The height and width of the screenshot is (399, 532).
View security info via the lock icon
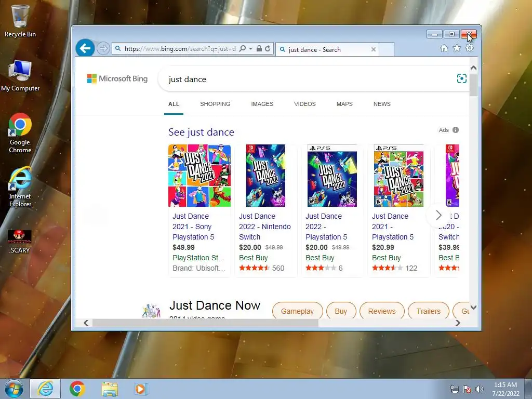pyautogui.click(x=259, y=48)
